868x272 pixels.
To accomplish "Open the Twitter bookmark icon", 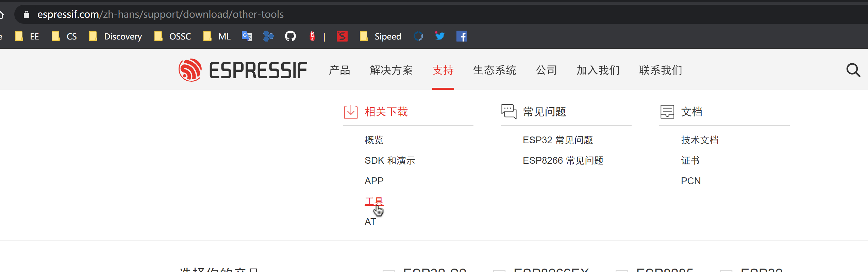I will 439,36.
